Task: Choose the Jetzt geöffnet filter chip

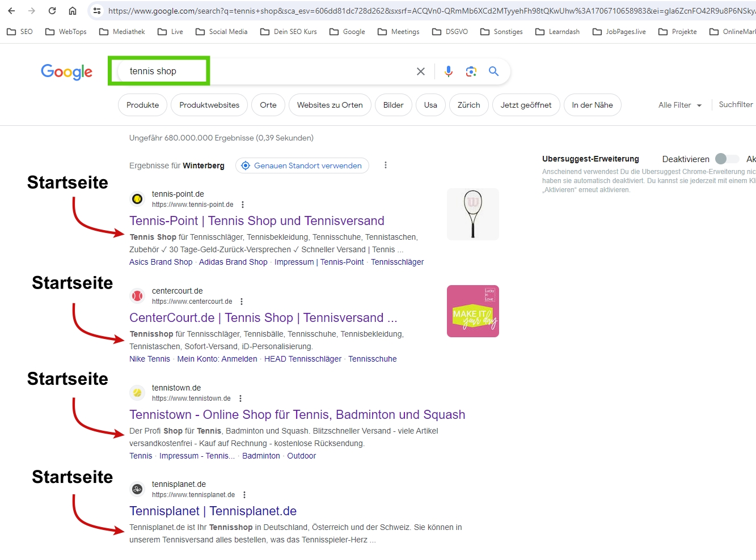Action: point(526,105)
